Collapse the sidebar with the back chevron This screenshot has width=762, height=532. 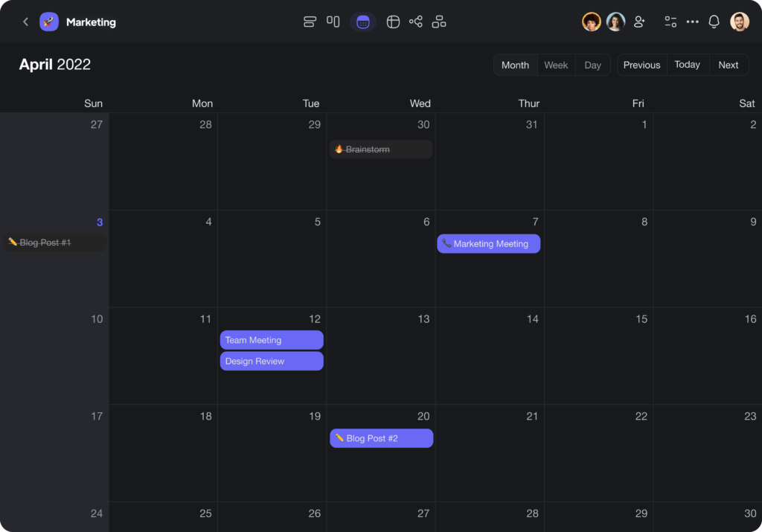pyautogui.click(x=25, y=22)
